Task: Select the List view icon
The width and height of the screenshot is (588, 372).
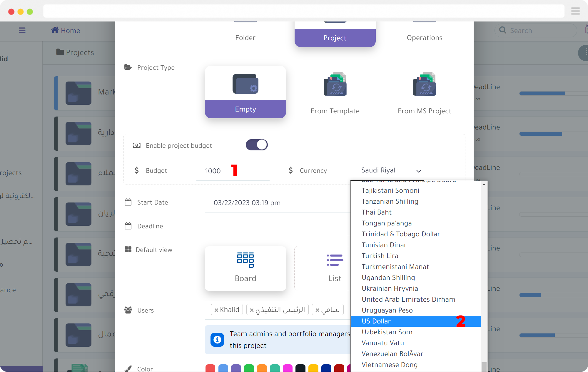Action: click(335, 260)
